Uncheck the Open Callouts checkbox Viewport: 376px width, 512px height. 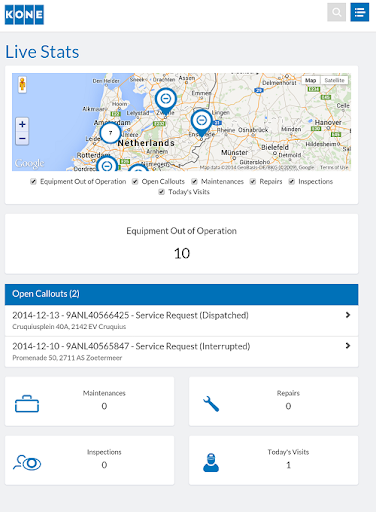click(135, 181)
